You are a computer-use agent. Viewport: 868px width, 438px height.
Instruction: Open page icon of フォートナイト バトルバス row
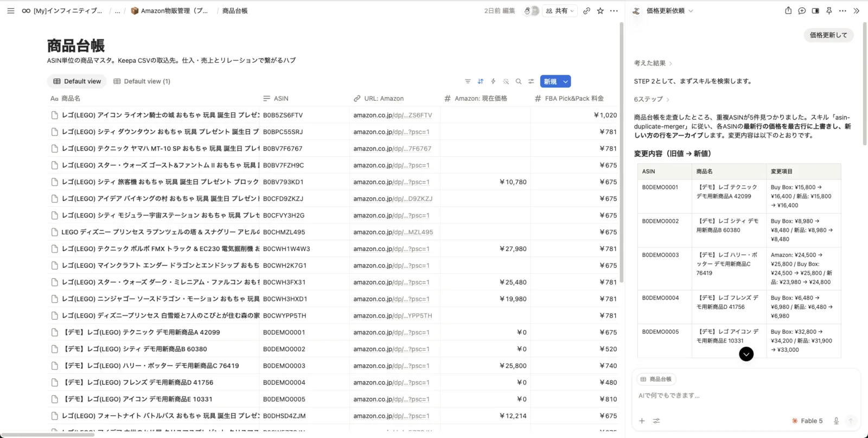coord(54,416)
